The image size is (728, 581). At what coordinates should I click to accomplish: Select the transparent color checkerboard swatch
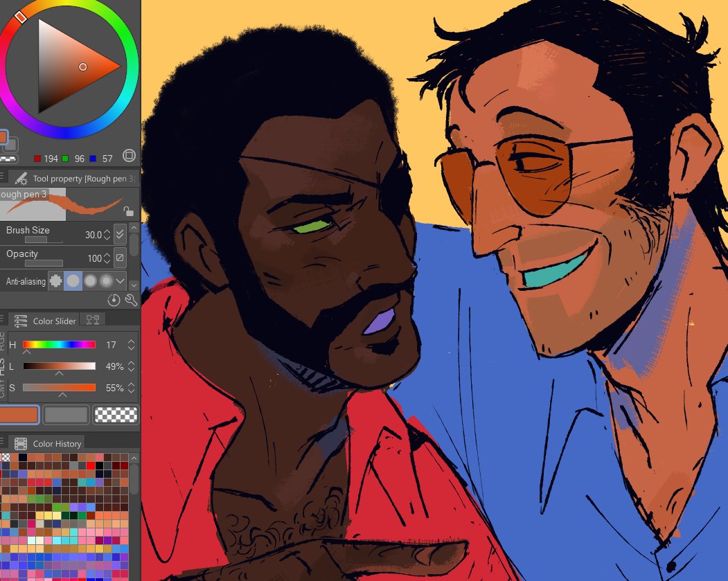(115, 414)
